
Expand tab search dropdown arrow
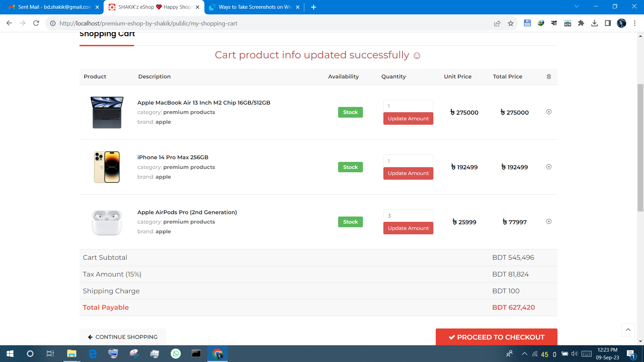click(x=577, y=6)
